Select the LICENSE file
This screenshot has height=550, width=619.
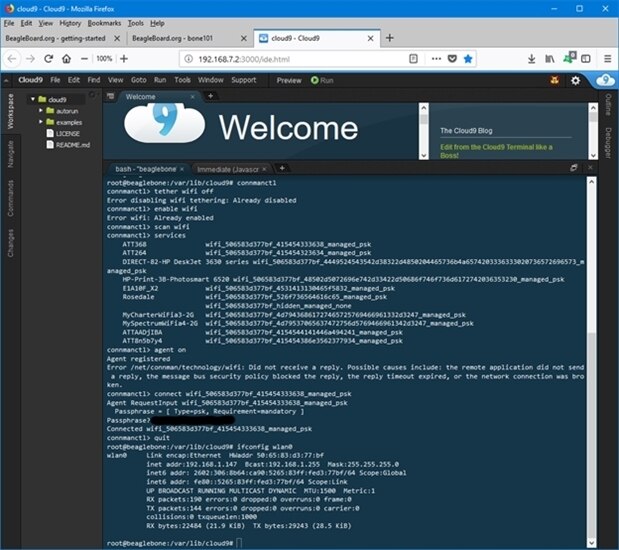point(63,133)
